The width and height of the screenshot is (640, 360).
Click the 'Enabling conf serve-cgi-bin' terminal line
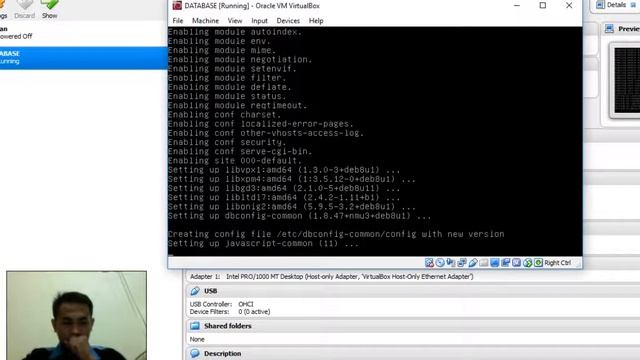[x=240, y=151]
